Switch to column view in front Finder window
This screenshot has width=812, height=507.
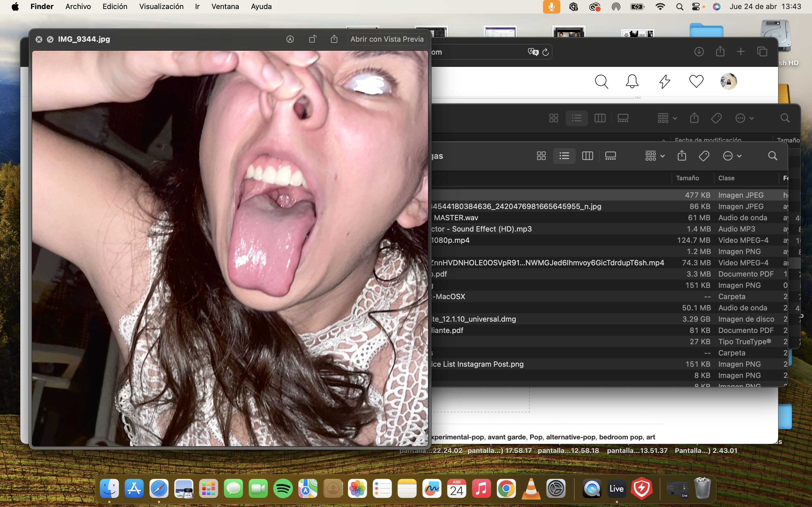587,156
